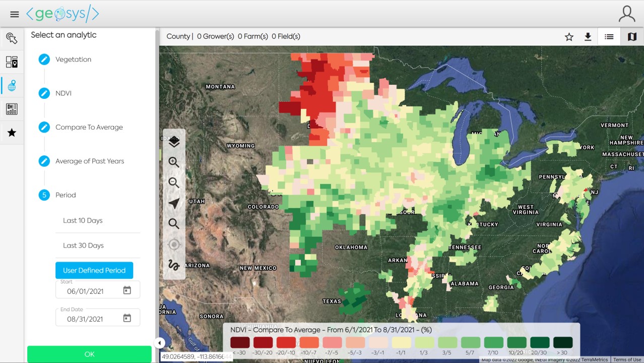Screen dimensions: 644x363
Task: Select the freehand draw tool
Action: click(x=174, y=265)
